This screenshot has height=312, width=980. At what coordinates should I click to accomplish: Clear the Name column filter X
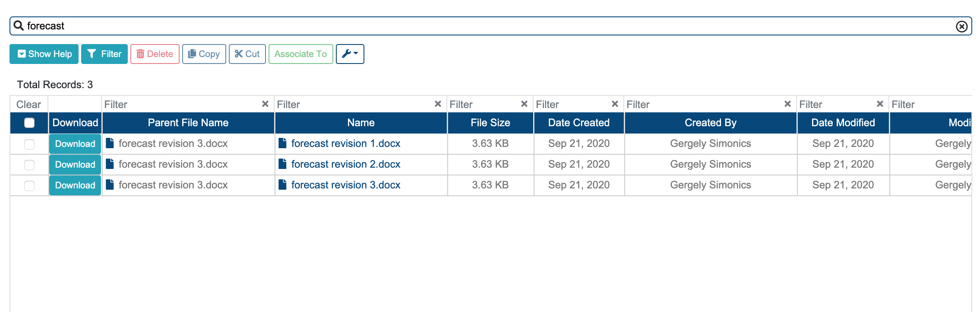(x=438, y=104)
